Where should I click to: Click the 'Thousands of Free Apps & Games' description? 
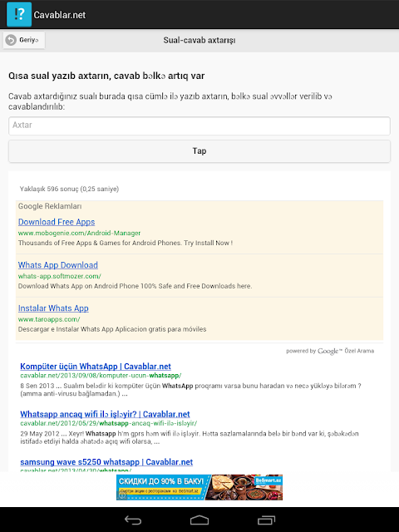[126, 243]
